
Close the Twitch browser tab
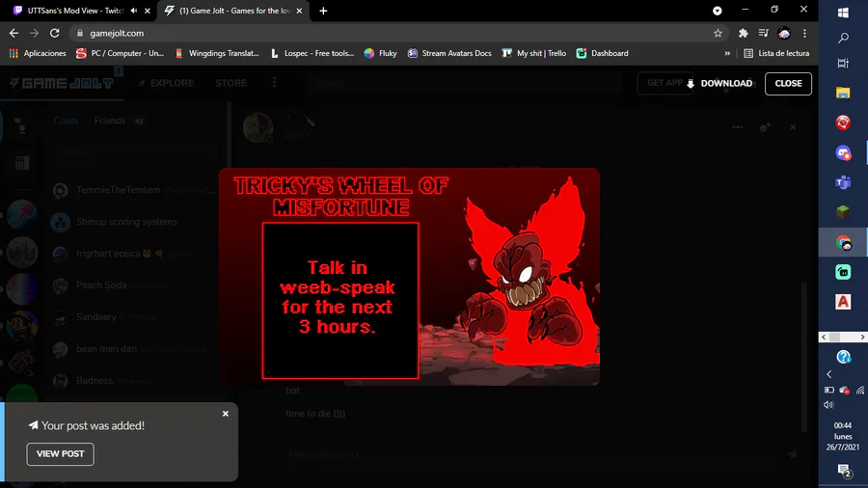148,11
